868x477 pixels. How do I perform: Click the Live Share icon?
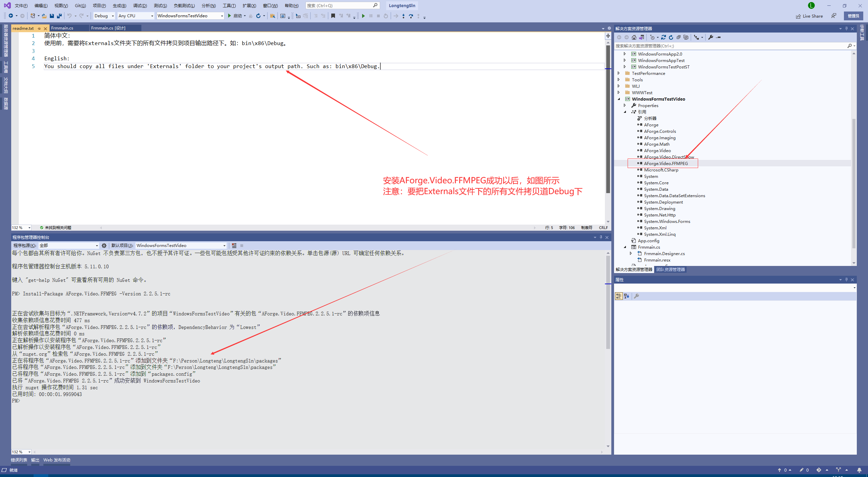[798, 16]
